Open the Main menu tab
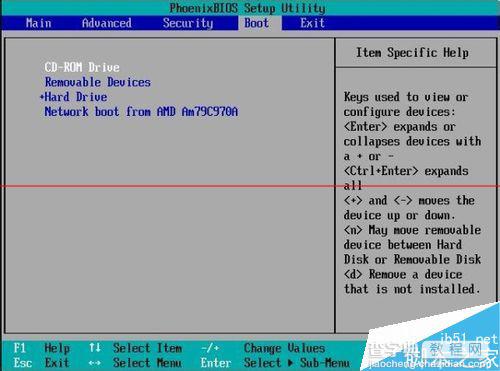500x371 pixels. [39, 23]
